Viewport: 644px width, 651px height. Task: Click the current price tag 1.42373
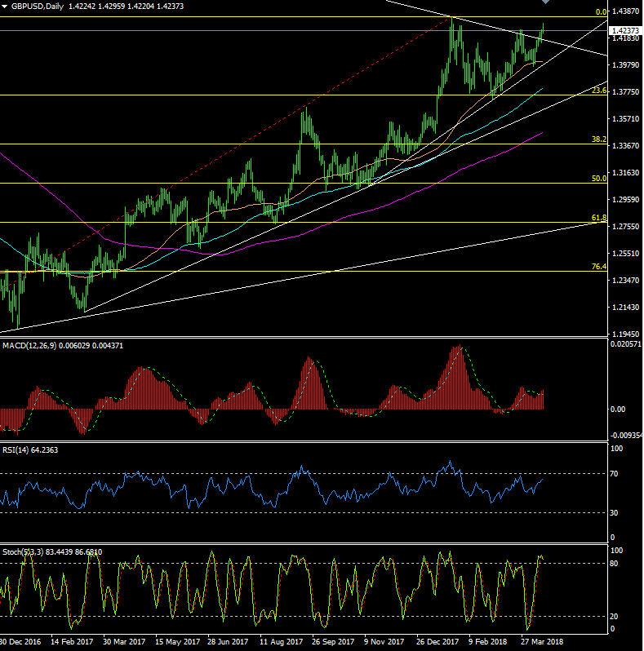click(624, 30)
